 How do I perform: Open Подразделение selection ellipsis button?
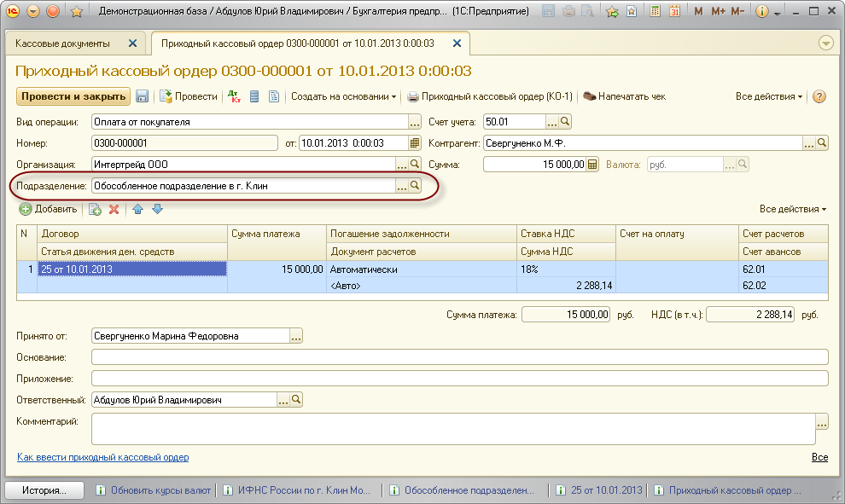click(402, 186)
